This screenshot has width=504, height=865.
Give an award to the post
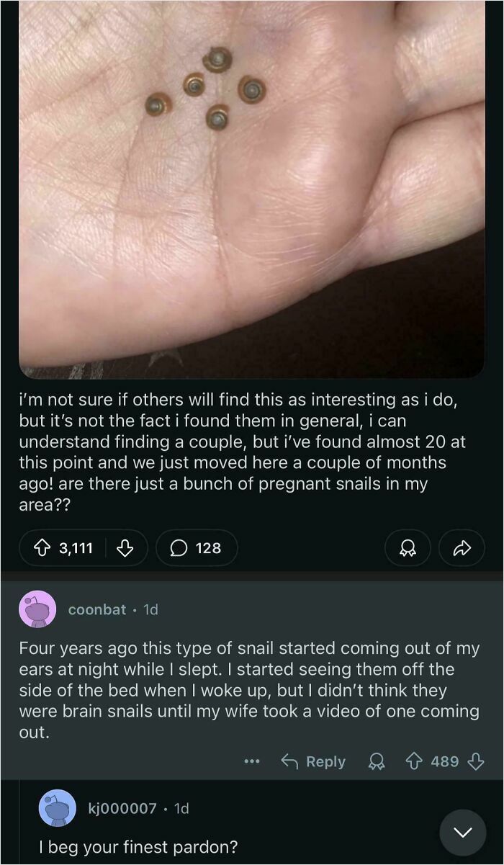[x=408, y=548]
